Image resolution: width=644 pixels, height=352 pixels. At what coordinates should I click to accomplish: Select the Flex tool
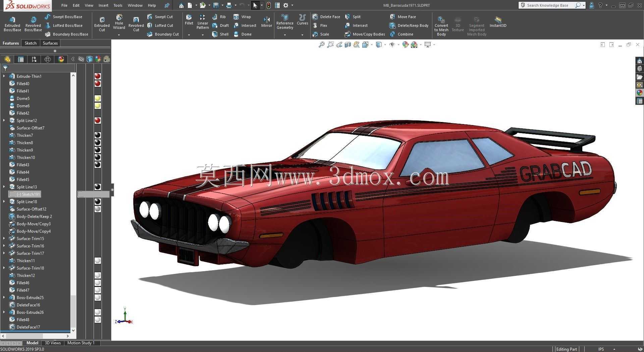[x=320, y=25]
